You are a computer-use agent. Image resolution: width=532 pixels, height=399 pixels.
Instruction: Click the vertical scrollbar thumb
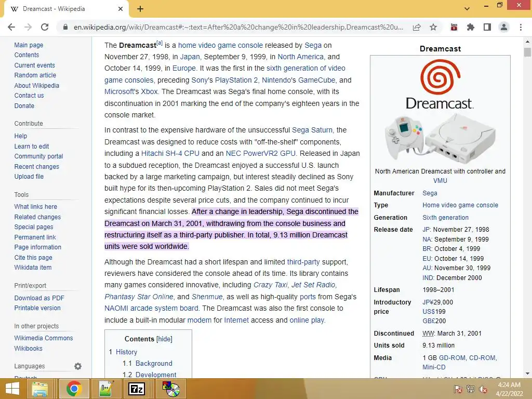point(527,52)
